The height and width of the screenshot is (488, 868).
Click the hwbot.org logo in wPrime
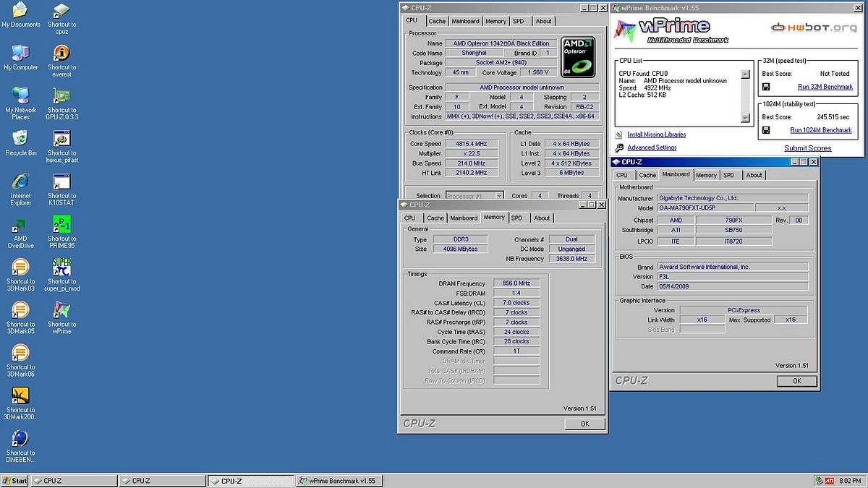pos(814,27)
